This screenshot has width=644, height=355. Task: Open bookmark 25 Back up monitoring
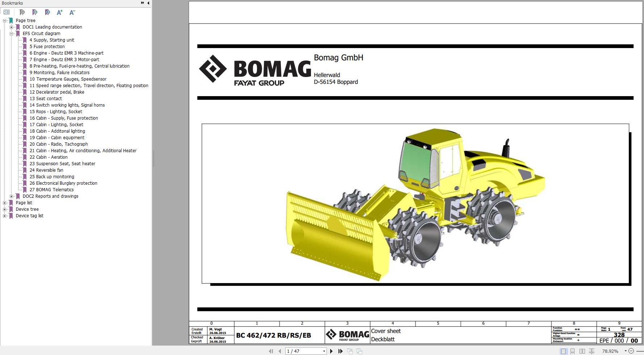(x=52, y=177)
